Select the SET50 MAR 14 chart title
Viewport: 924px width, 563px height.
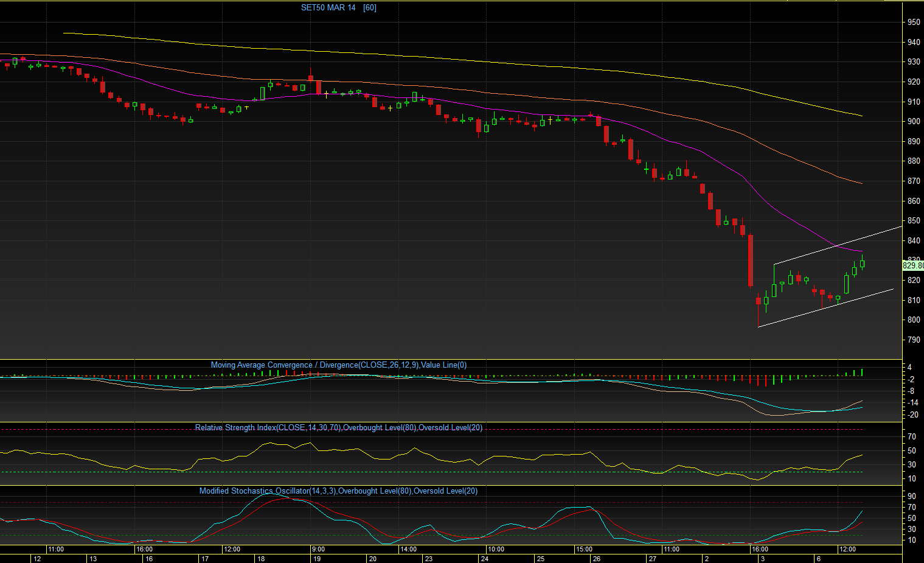coord(328,8)
